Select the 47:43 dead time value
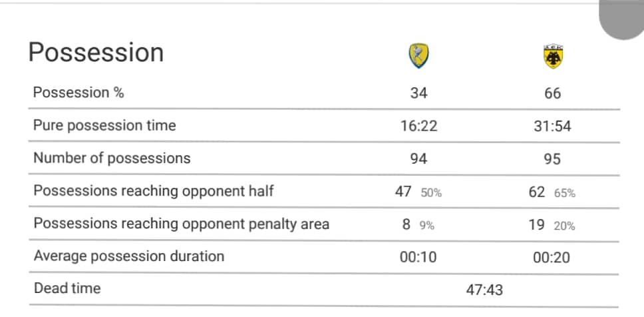Viewport: 644px width, 317px height. point(484,290)
